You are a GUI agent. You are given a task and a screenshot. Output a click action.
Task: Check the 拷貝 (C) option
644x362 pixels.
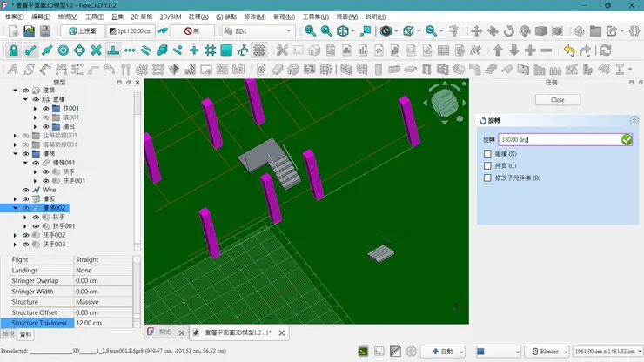pyautogui.click(x=487, y=165)
